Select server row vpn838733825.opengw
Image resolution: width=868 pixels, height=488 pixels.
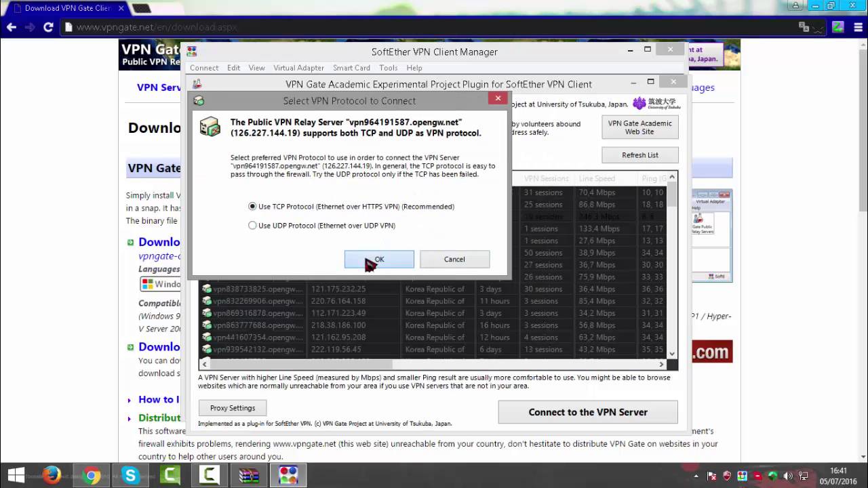pos(433,289)
